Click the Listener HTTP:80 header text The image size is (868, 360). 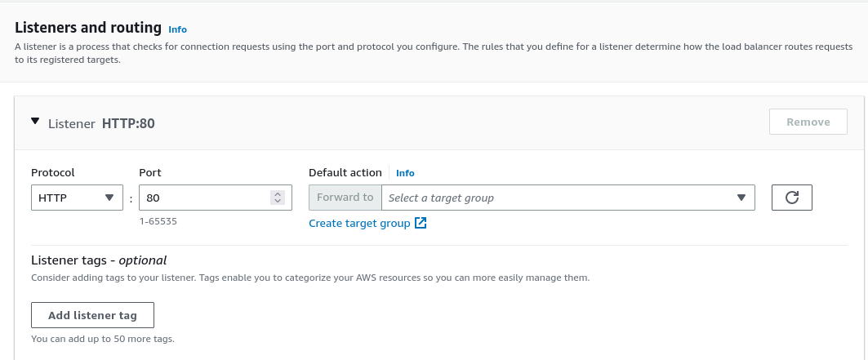101,123
